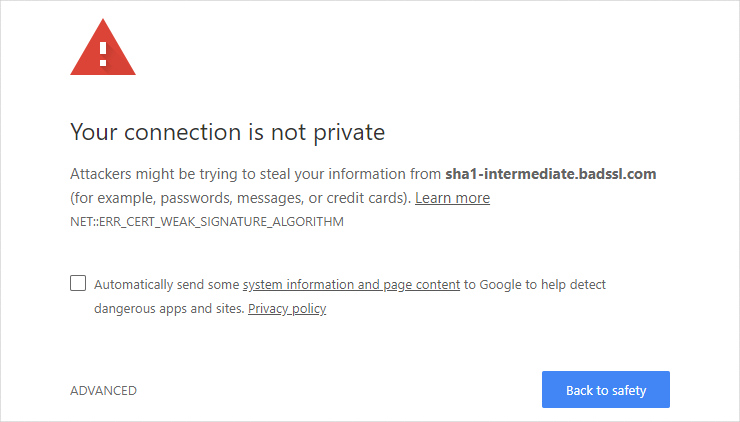Click the NET::ERR_CERT_WEAK_SIGNATURE_ALGORITHM error code

pyautogui.click(x=207, y=222)
